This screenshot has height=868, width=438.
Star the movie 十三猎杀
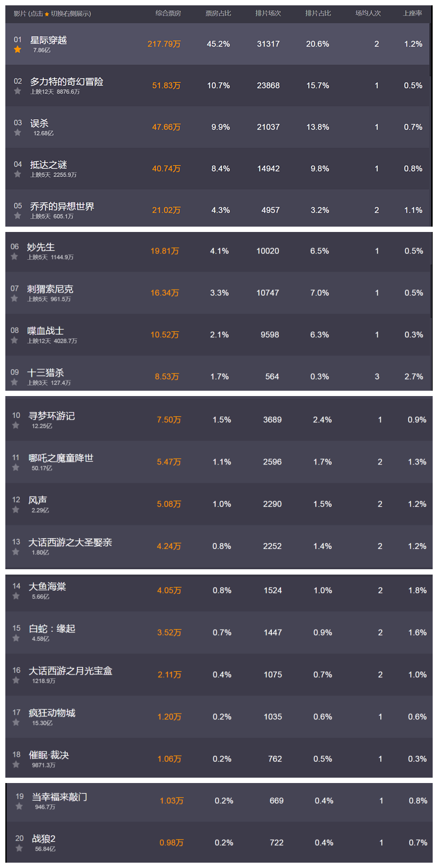[14, 383]
